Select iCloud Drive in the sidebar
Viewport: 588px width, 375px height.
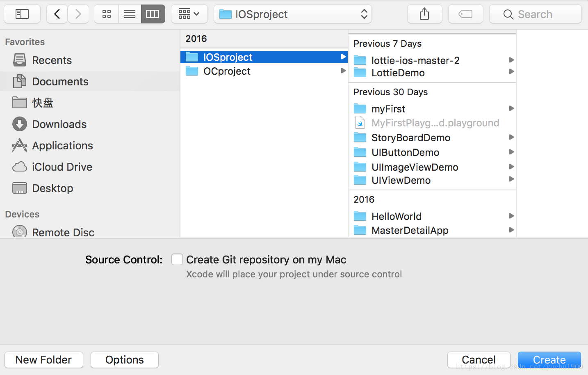[x=62, y=167]
